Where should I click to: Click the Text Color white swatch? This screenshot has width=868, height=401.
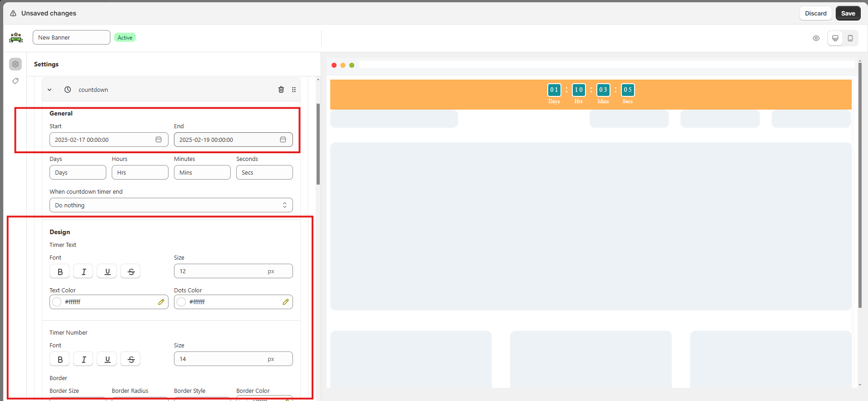[57, 302]
